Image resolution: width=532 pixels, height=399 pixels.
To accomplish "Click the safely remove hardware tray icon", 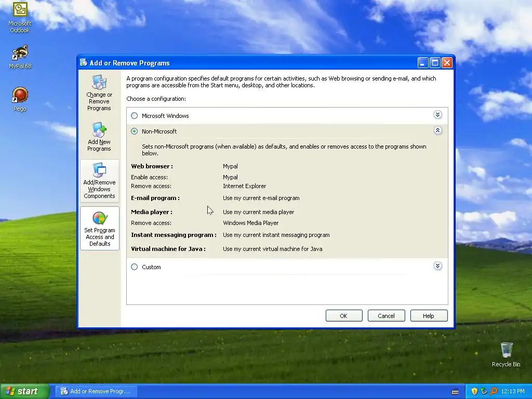I will pos(484,391).
